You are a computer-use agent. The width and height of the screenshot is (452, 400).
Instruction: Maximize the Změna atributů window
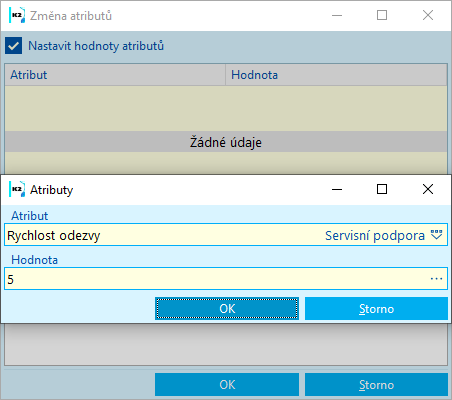382,15
